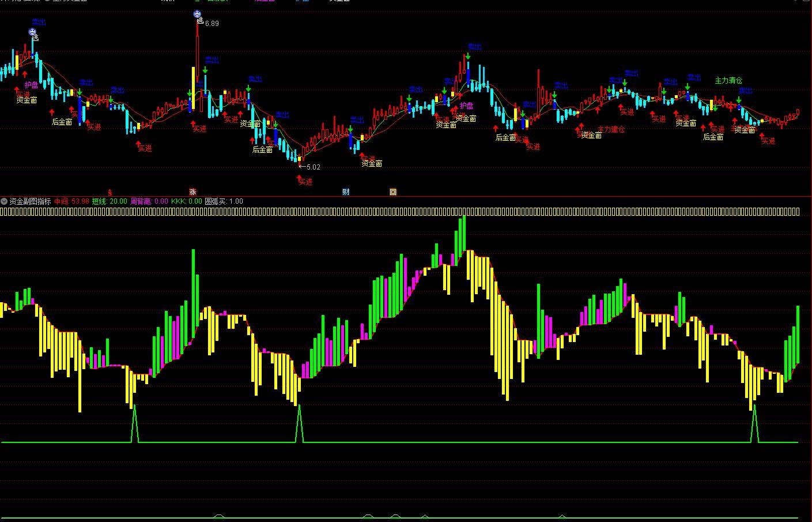This screenshot has height=522, width=812.
Task: Click the 资金窗 label left of 主力建仓
Action: coord(591,135)
